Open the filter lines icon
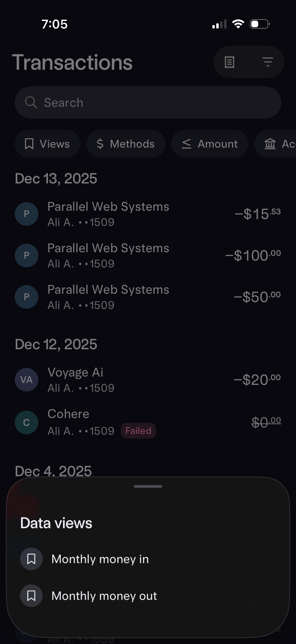This screenshot has height=644, width=296. 268,62
